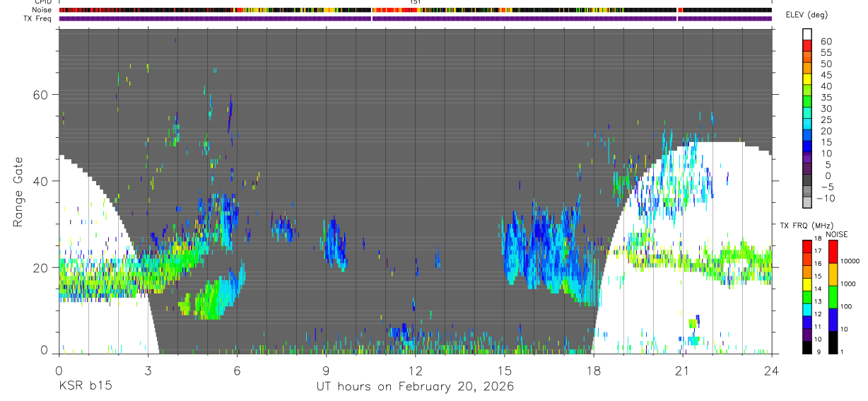Click the 100 value on NOISE scale
Image resolution: width=868 pixels, height=401 pixels.
coord(845,306)
